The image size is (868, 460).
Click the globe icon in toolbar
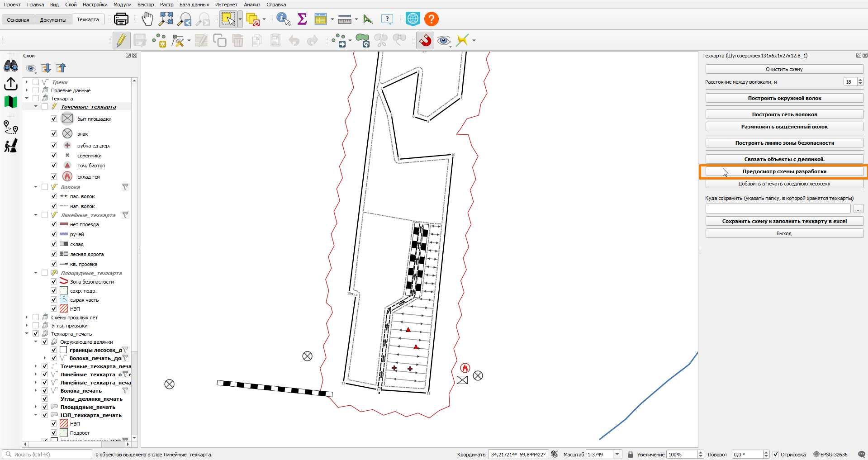click(413, 19)
